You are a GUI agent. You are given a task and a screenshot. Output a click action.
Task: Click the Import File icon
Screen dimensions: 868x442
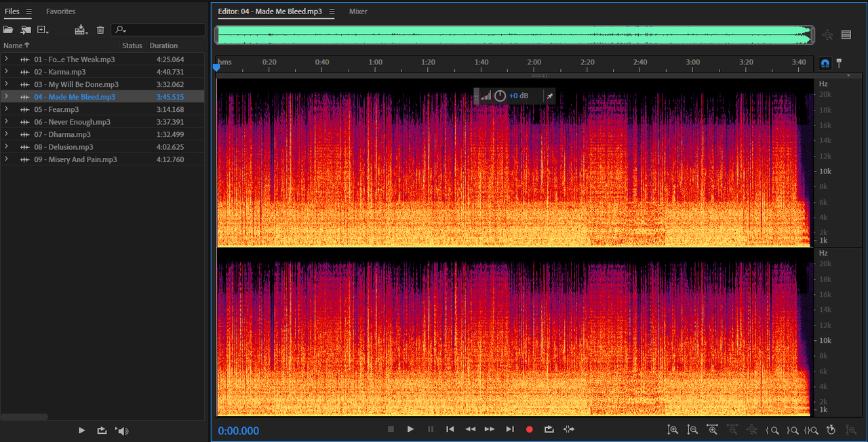pyautogui.click(x=26, y=30)
